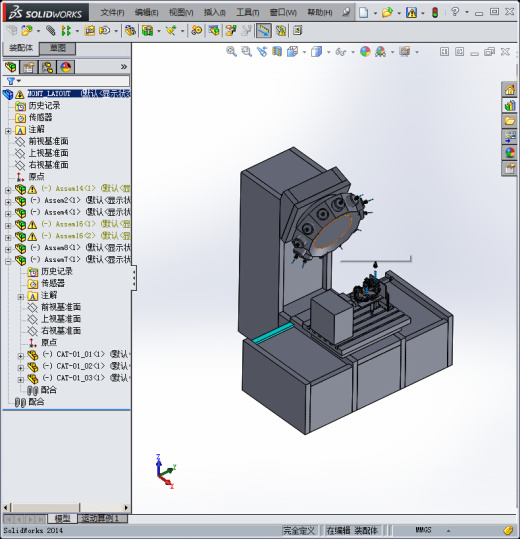
Task: Select the ConfigurationManager tab icon
Action: coord(47,67)
